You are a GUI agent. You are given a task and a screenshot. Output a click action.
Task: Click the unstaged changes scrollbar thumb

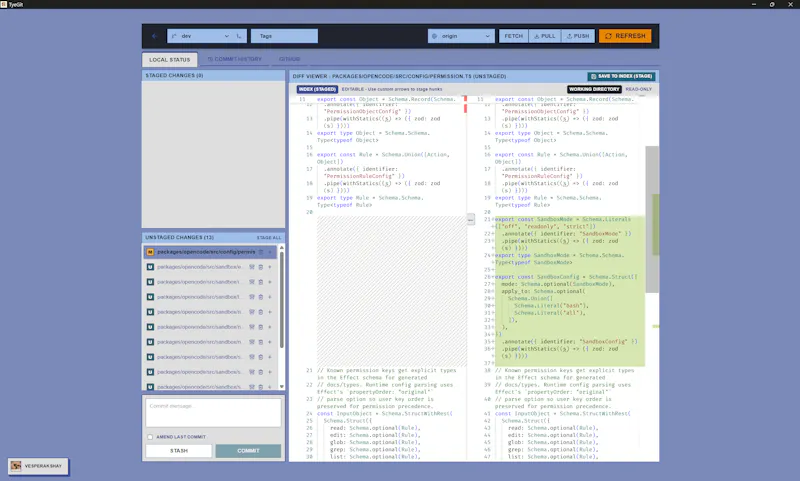282,300
